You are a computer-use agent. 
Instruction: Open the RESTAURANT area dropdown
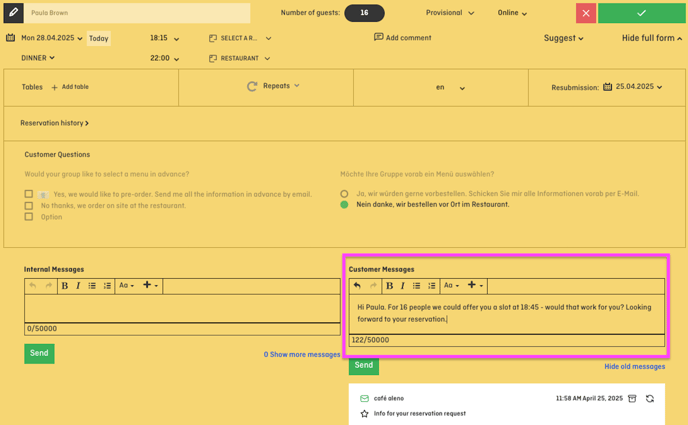240,58
